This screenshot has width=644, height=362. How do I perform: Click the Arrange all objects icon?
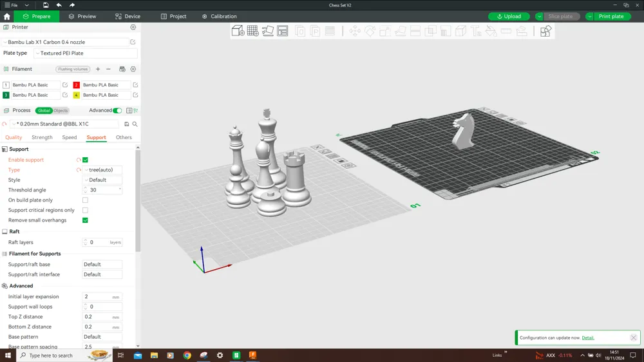pos(283,31)
